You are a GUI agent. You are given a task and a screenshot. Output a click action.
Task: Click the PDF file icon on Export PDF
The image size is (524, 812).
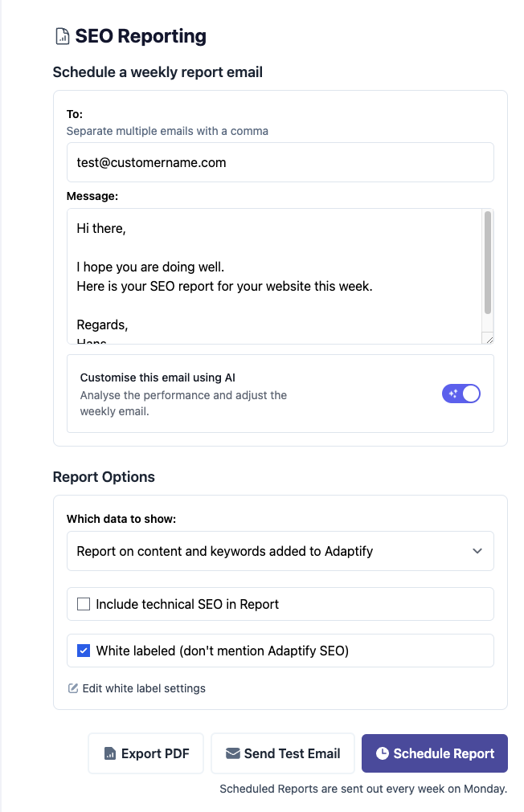pos(110,753)
